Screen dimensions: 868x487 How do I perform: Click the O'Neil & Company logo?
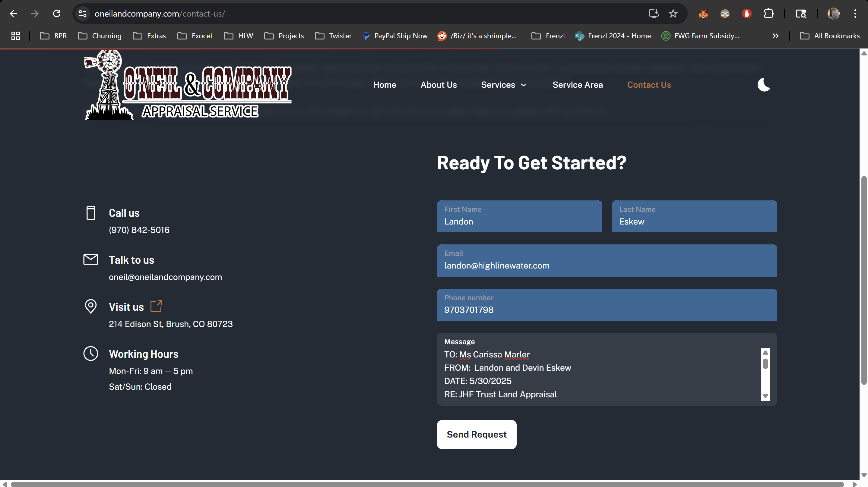click(x=188, y=85)
